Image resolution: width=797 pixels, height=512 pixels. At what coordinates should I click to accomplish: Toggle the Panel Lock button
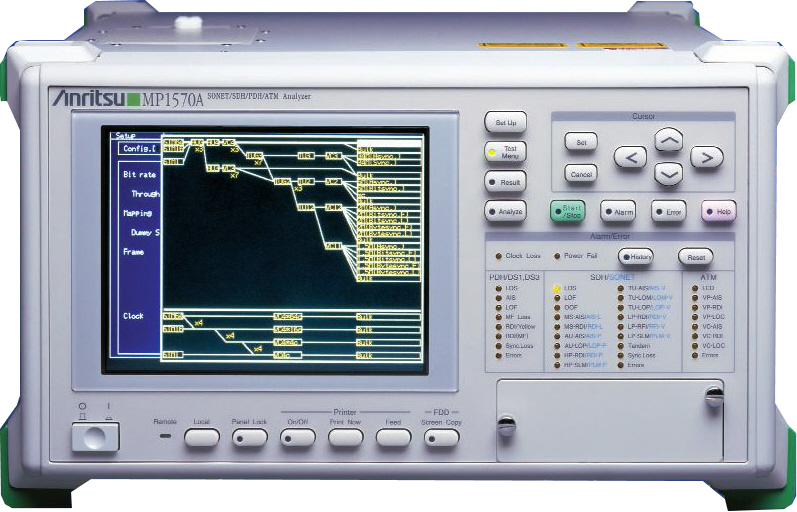point(248,437)
